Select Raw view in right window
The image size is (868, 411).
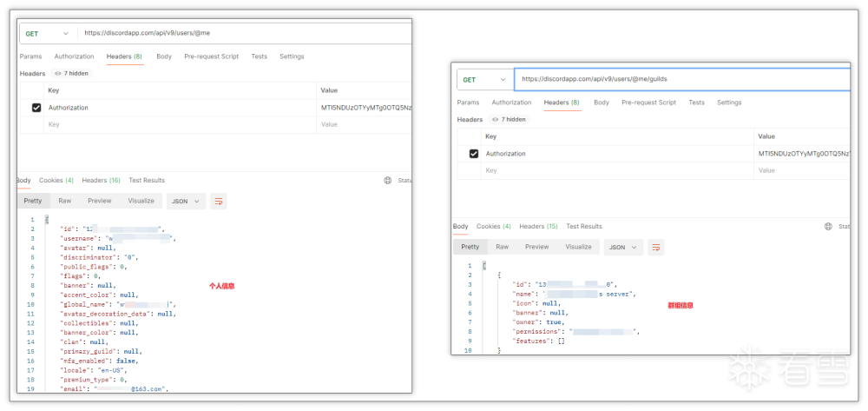502,247
